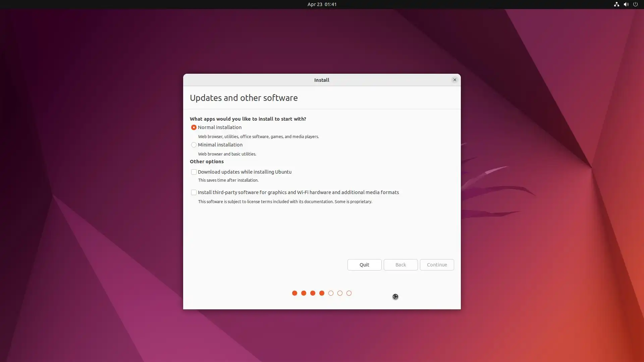Go to previous step with Back button
644x362 pixels.
(x=400, y=265)
